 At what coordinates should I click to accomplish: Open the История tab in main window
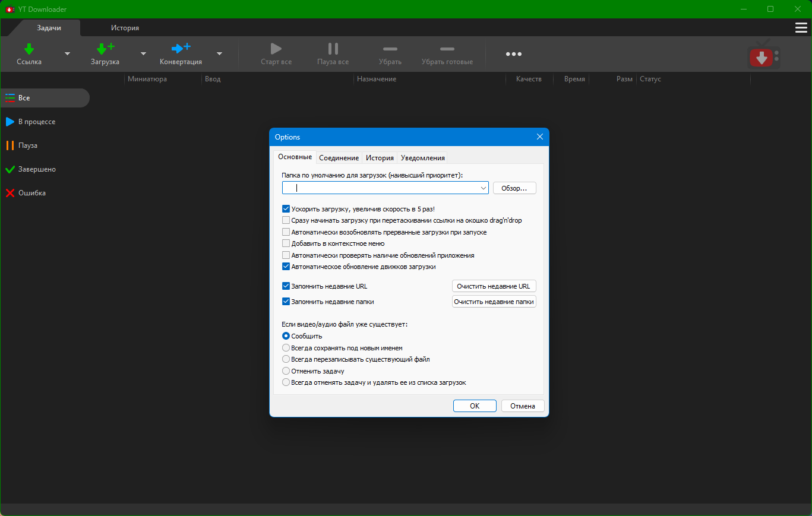(125, 28)
